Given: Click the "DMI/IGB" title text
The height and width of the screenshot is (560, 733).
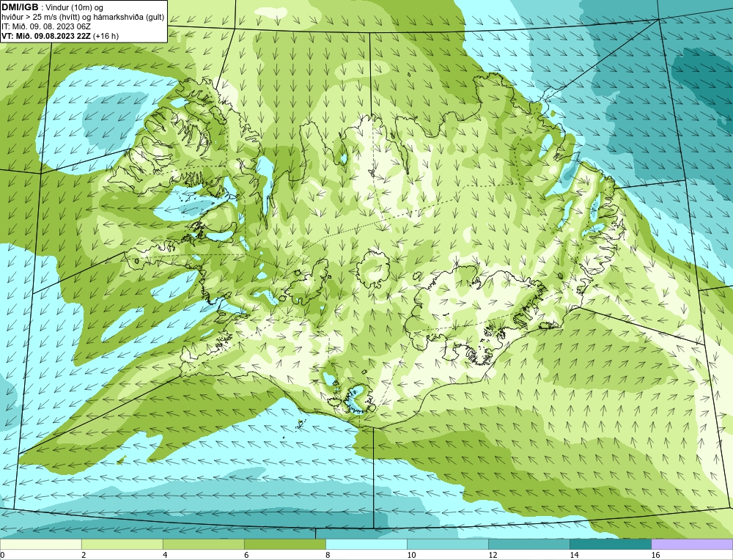Looking at the screenshot, I should point(20,7).
